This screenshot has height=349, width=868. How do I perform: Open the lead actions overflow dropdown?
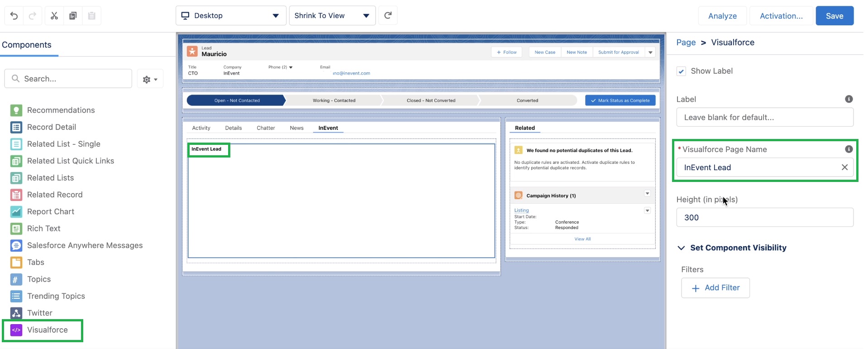(x=650, y=52)
